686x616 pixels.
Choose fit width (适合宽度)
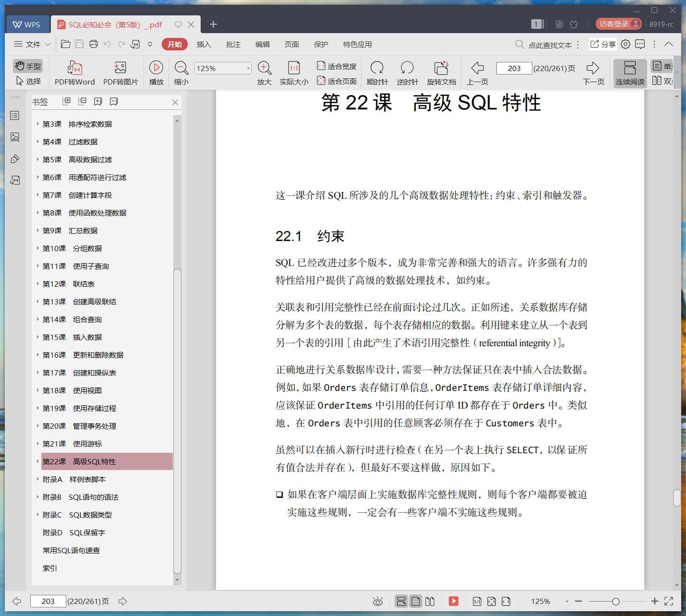coord(337,66)
